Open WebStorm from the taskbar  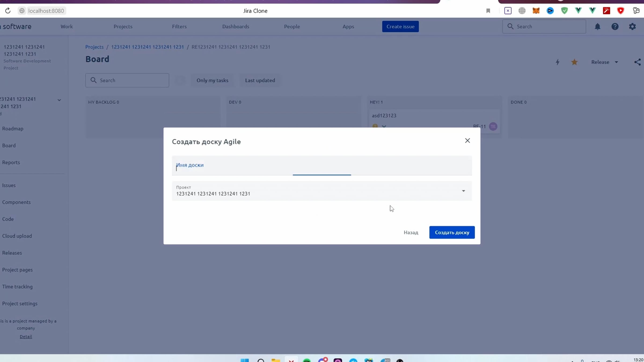pos(369,360)
